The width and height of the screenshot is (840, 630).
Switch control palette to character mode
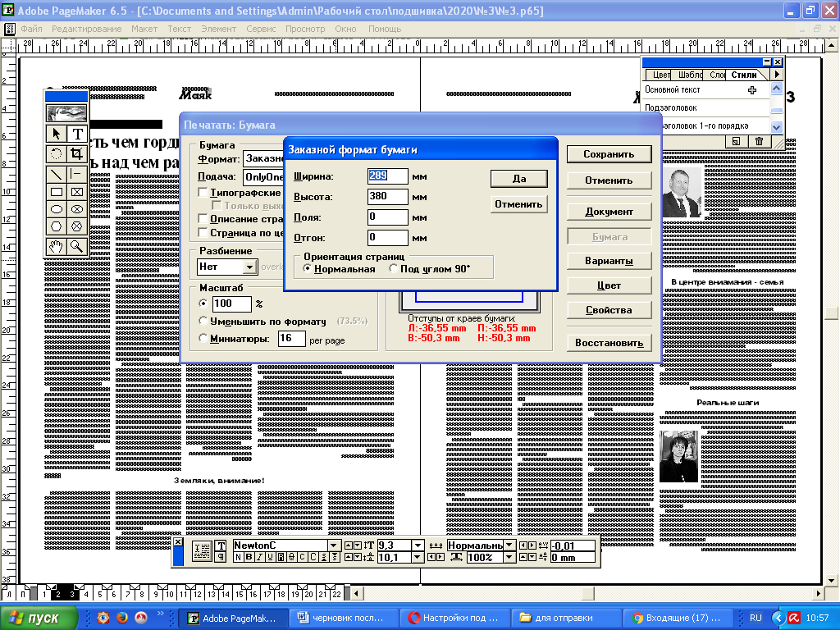click(x=221, y=546)
